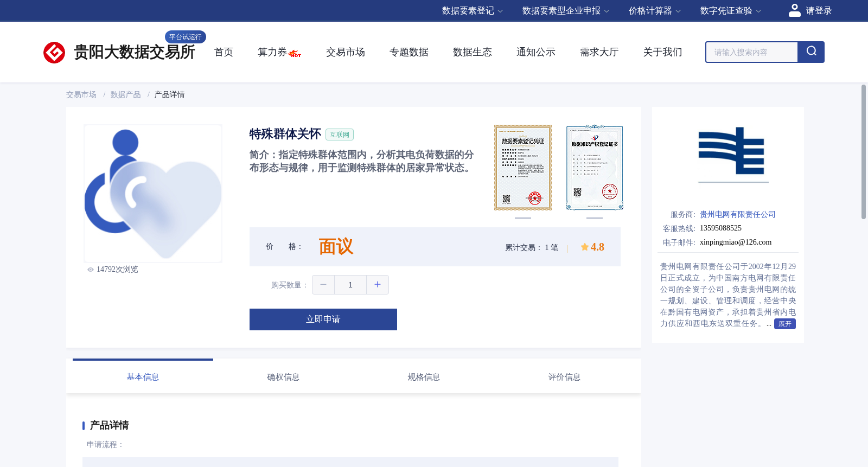This screenshot has width=868, height=467.
Task: Open 专题数据 navigation item
Action: click(x=409, y=52)
